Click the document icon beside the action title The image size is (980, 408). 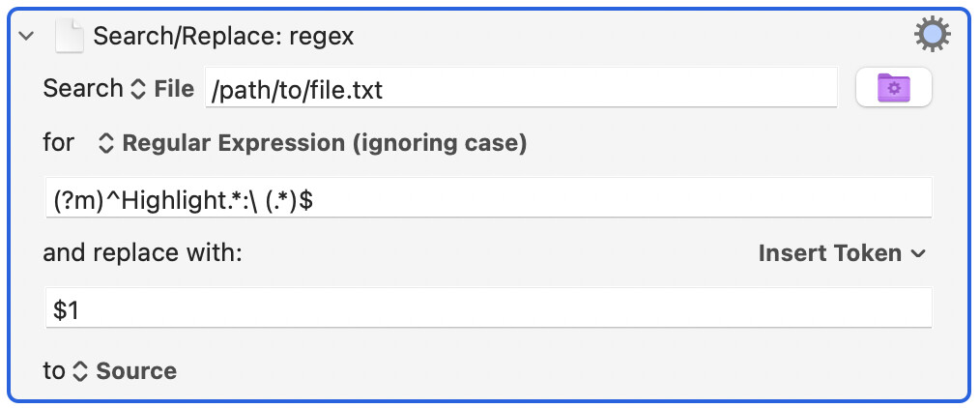click(70, 36)
